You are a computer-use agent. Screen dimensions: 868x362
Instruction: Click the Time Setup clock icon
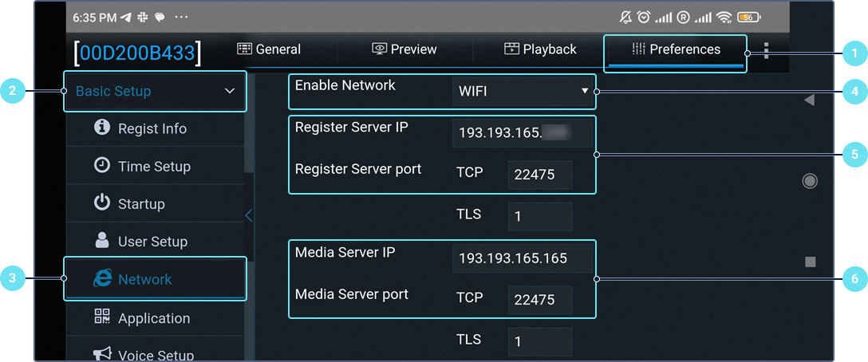pos(102,165)
